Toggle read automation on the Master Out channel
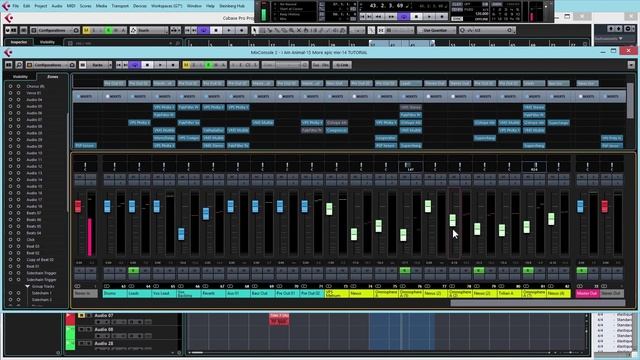Image resolution: width=640 pixels, height=360 pixels. 582,271
